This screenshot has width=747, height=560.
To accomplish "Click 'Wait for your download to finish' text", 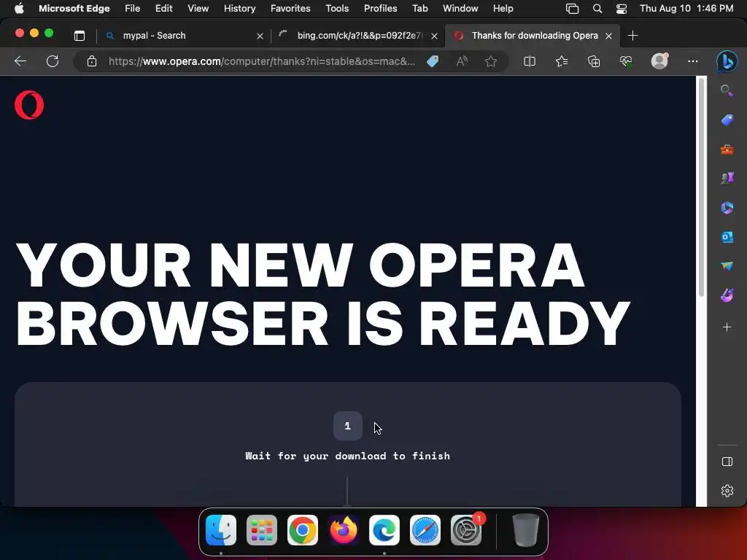I will pos(347,456).
